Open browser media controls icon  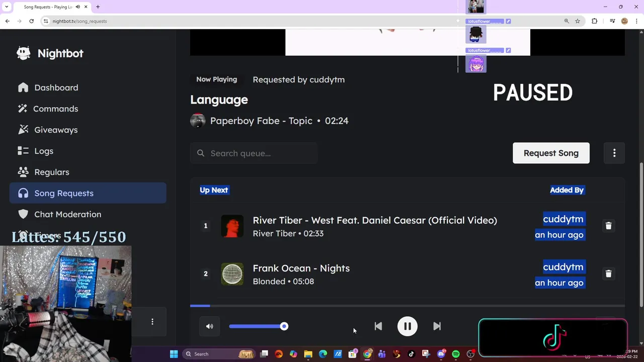pyautogui.click(x=612, y=21)
